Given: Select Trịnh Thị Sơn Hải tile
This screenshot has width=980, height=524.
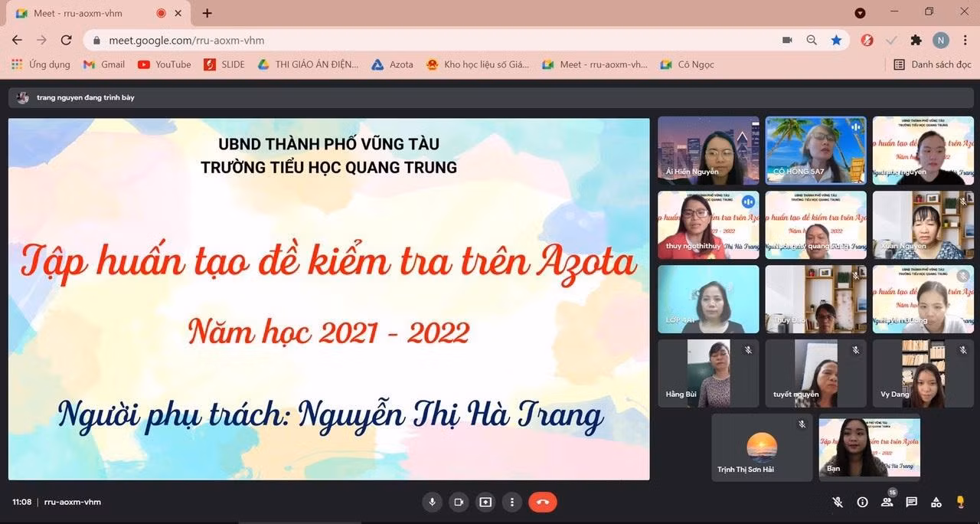Looking at the screenshot, I should [763, 447].
